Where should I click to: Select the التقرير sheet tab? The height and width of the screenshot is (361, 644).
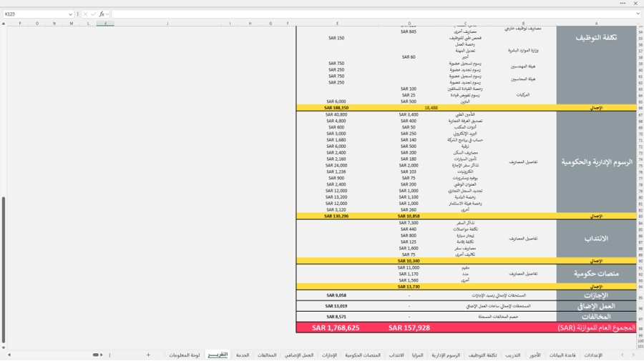pyautogui.click(x=218, y=355)
